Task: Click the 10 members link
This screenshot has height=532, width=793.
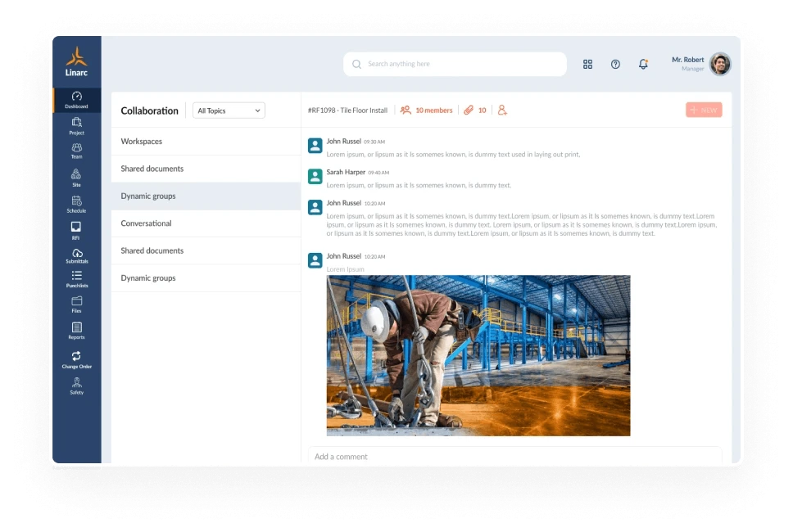Action: (426, 110)
